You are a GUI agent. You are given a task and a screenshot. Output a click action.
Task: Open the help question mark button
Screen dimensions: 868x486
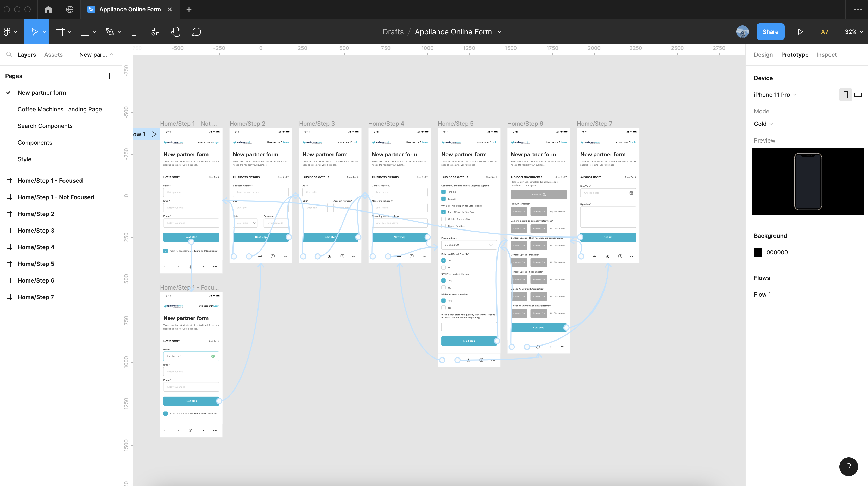(848, 466)
